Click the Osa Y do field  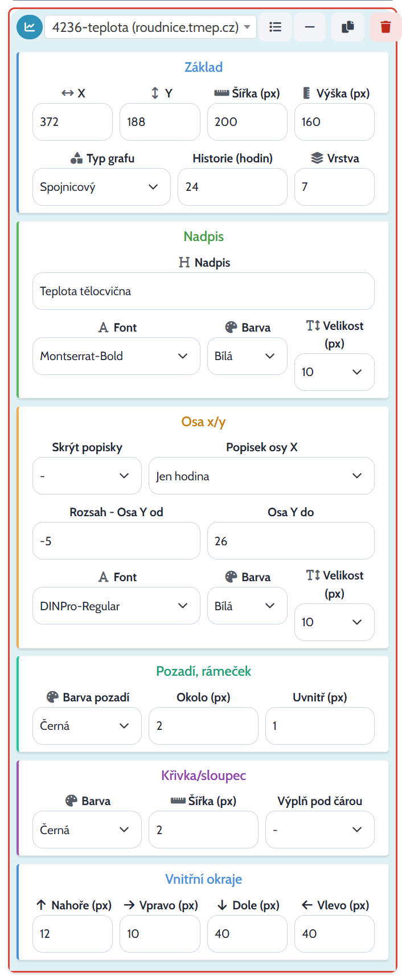click(x=291, y=541)
